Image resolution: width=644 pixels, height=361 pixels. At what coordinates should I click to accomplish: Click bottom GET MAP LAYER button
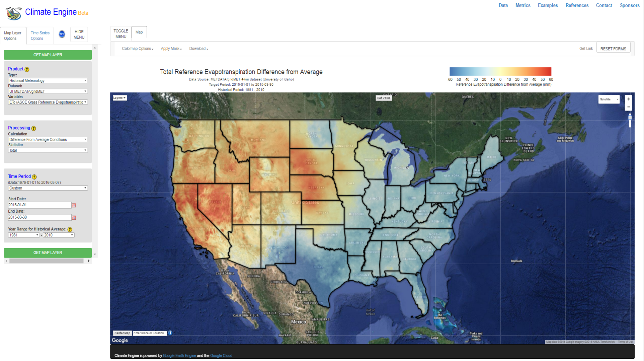48,252
